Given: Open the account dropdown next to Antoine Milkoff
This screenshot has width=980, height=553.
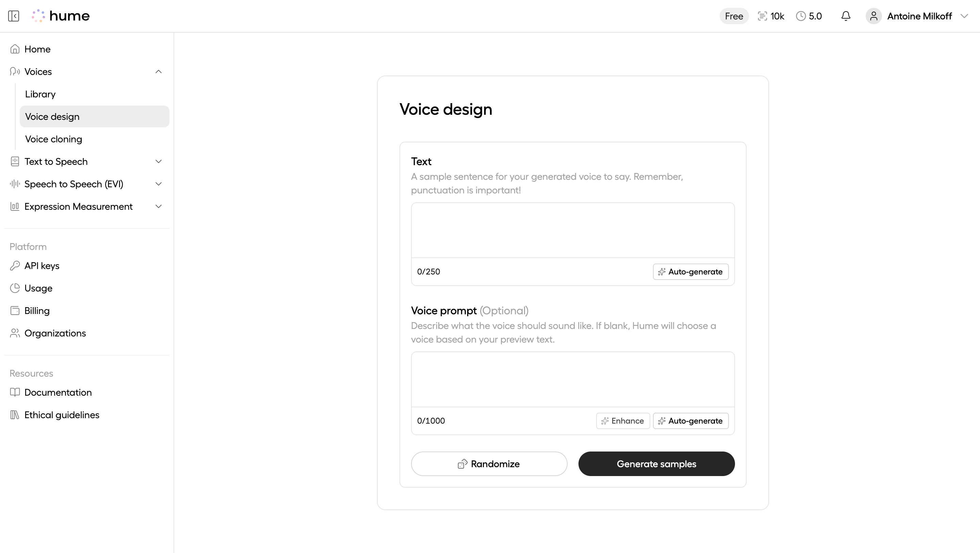Looking at the screenshot, I should (x=965, y=16).
